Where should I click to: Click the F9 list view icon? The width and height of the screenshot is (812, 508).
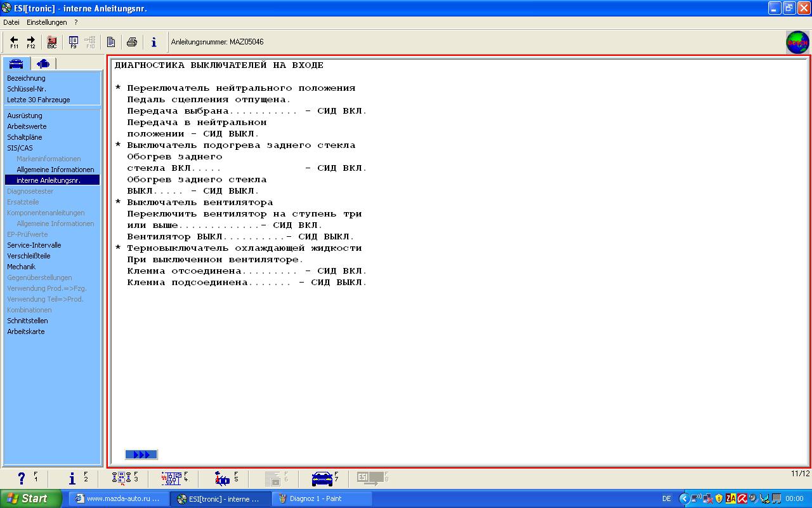(x=74, y=42)
